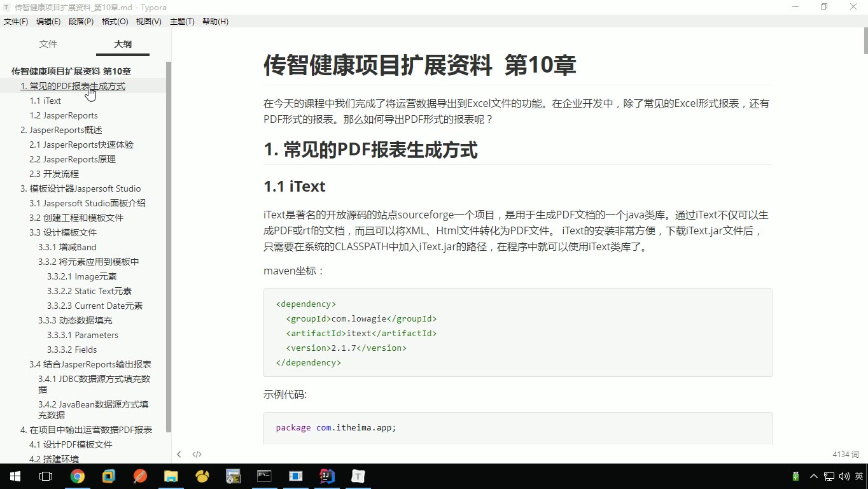Open the yellow bear app on taskbar
868x489 pixels.
(202, 476)
